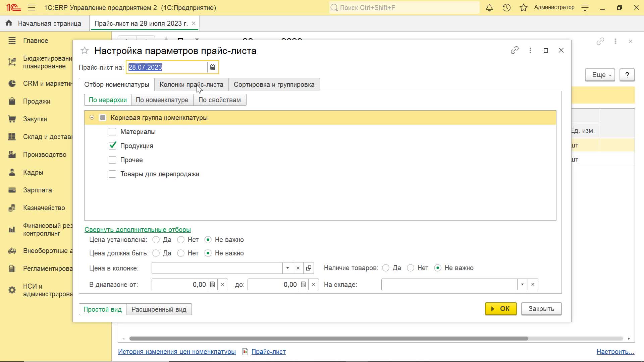Go to Продажи section
Screen dimensions: 644x362
(37, 101)
